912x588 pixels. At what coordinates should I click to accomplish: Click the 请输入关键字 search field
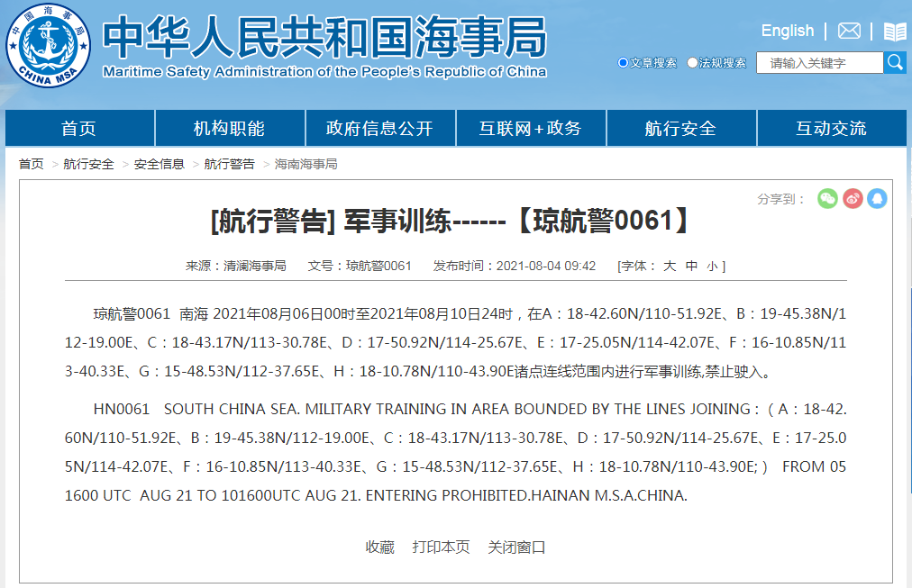pyautogui.click(x=819, y=63)
